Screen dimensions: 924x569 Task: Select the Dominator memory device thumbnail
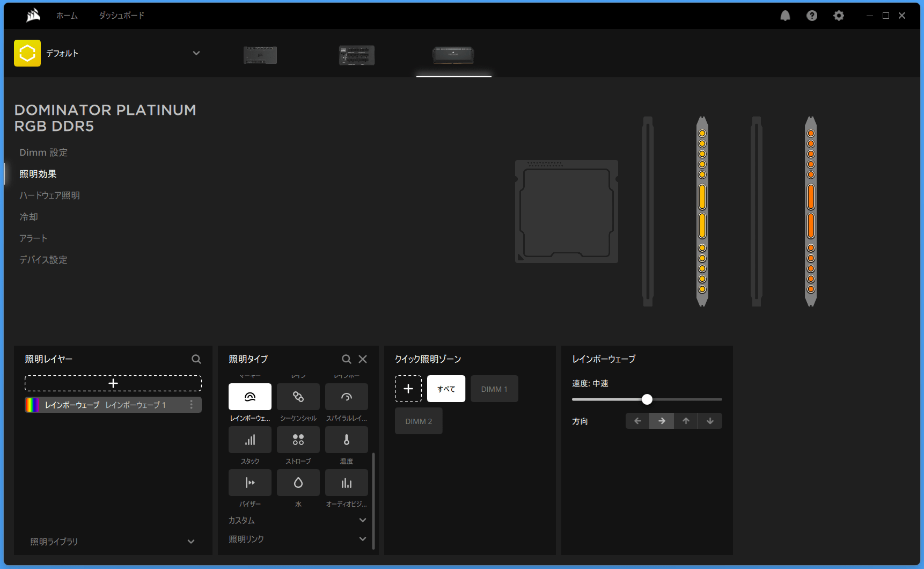(x=453, y=55)
